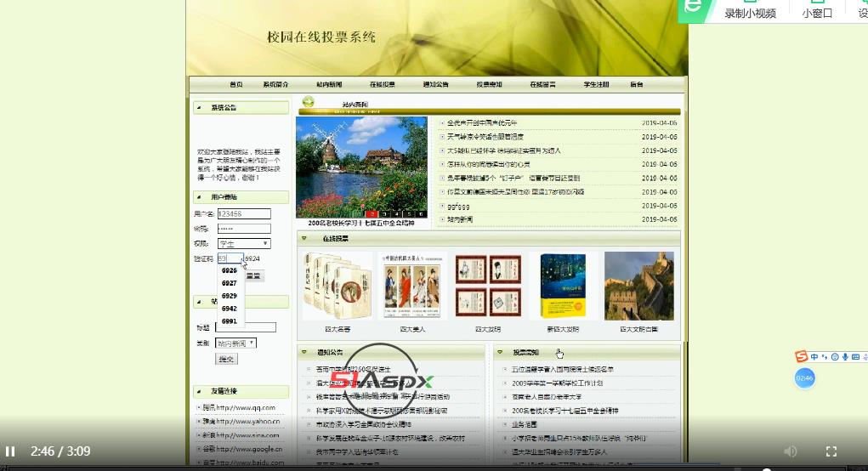Image resolution: width=868 pixels, height=471 pixels.
Task: Collapse the 投票需知 section triangle
Action: coord(500,352)
